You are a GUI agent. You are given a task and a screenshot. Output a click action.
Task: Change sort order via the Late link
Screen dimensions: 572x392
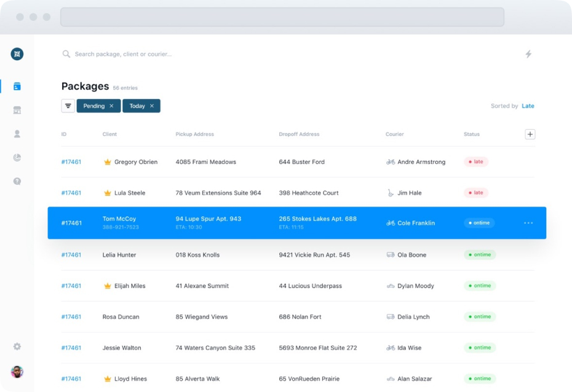click(528, 106)
